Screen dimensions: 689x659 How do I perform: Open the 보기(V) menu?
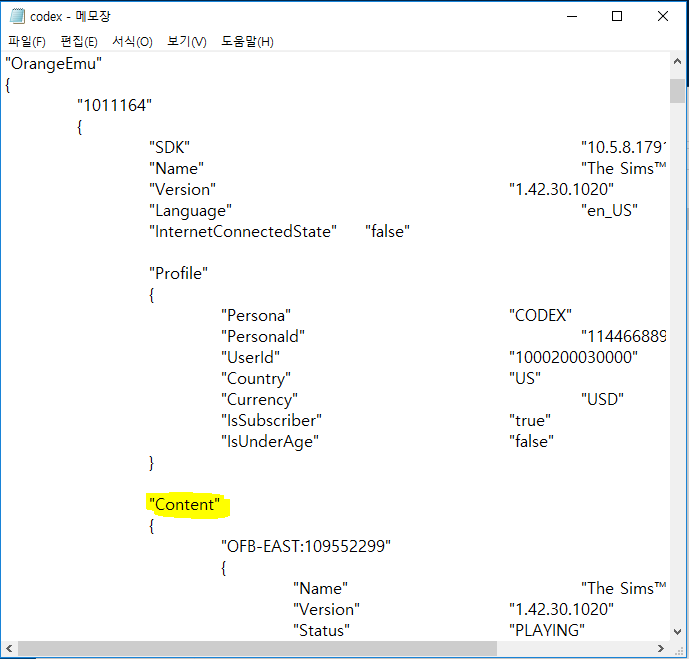point(187,42)
